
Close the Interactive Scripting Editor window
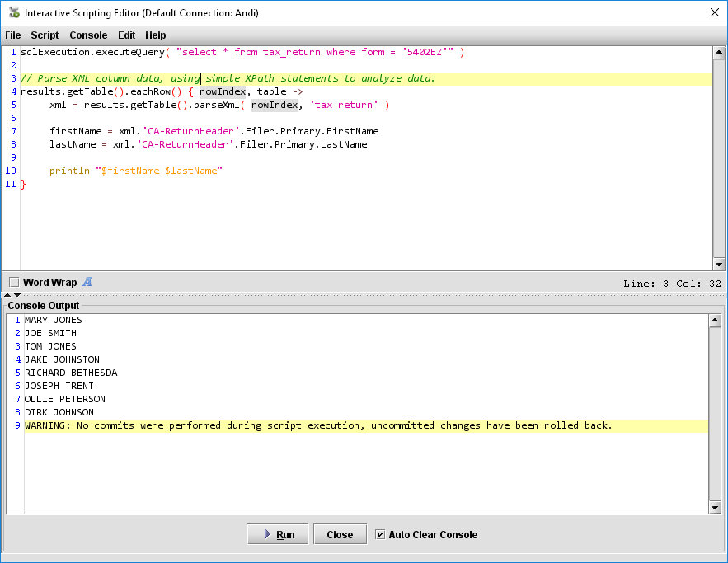coord(714,12)
